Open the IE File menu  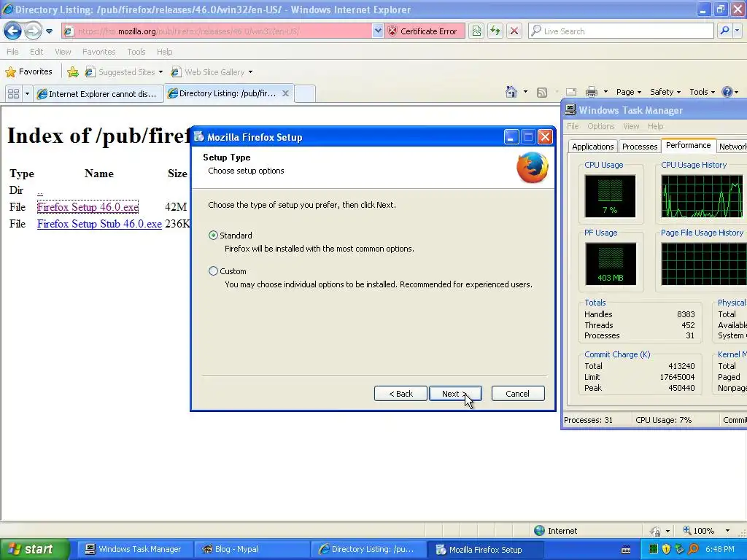click(x=13, y=52)
